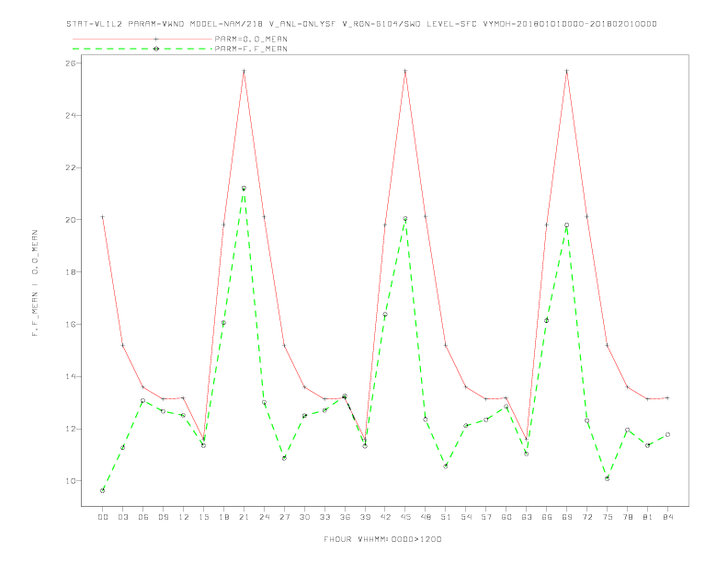Click x-axis tick label 00
The height and width of the screenshot is (563, 728).
[x=103, y=517]
